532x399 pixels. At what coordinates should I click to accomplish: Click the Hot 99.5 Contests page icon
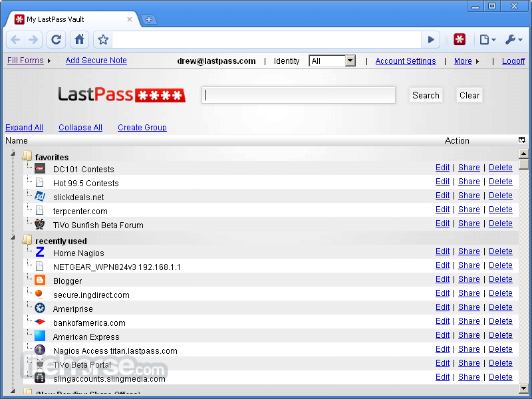click(x=40, y=182)
